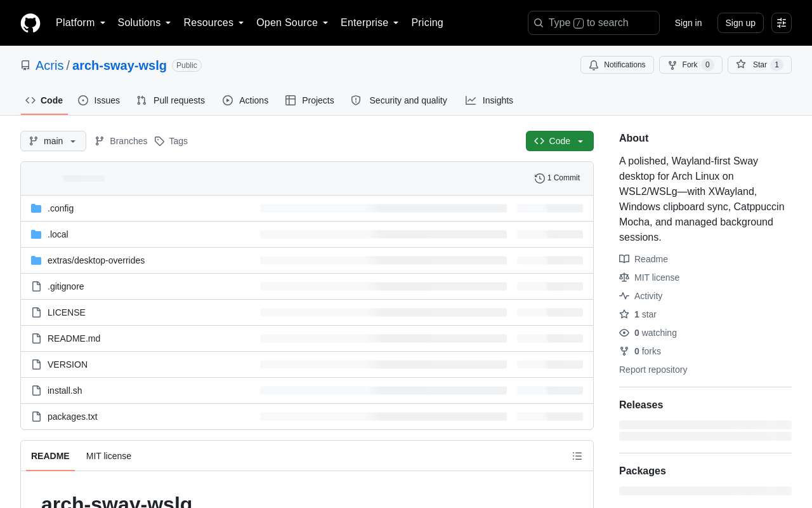Open the 0 forks link
The height and width of the screenshot is (508, 812).
pos(640,351)
